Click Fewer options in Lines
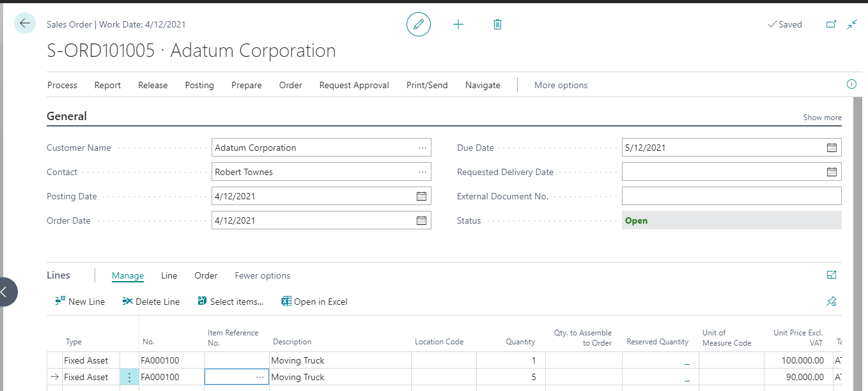The width and height of the screenshot is (868, 391). point(262,275)
